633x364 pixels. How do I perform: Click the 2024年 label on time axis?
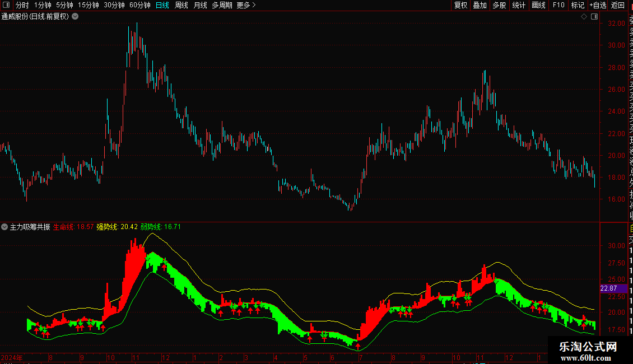pos(12,357)
